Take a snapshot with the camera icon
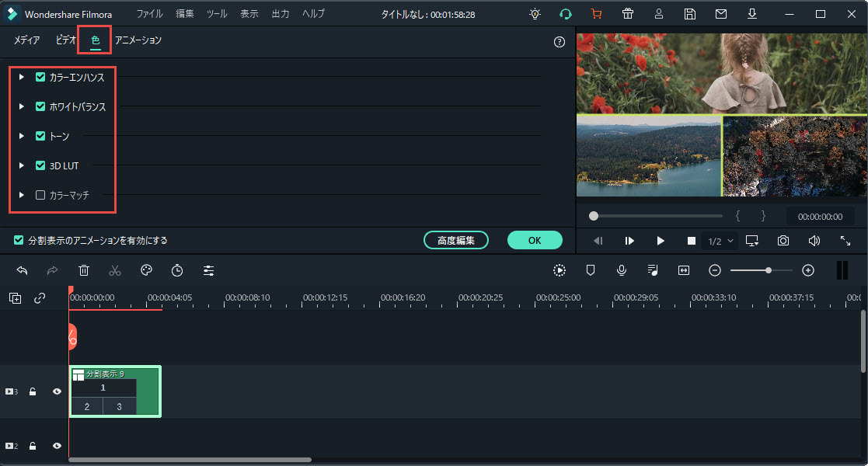 click(x=783, y=241)
